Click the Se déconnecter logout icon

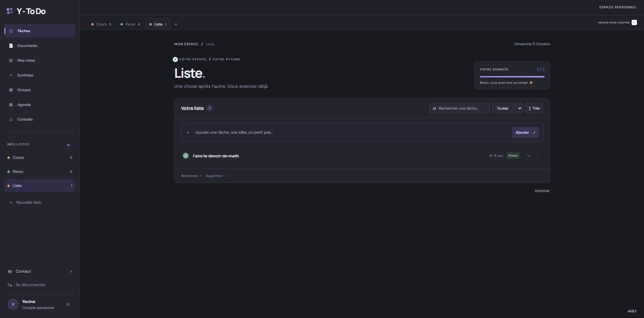pyautogui.click(x=10, y=285)
